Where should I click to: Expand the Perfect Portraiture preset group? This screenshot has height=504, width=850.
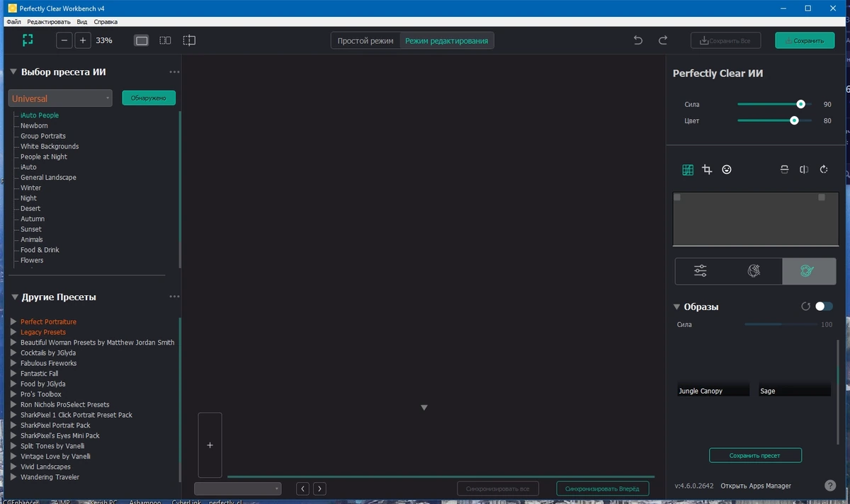[13, 322]
